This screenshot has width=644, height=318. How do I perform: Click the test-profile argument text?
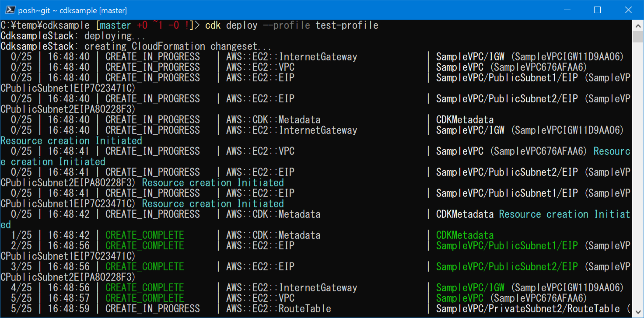pos(349,25)
